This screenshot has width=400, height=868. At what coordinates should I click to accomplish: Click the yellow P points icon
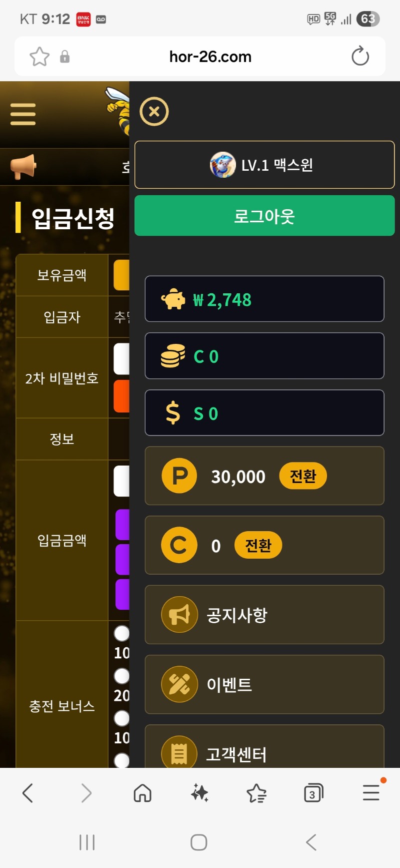pyautogui.click(x=179, y=476)
